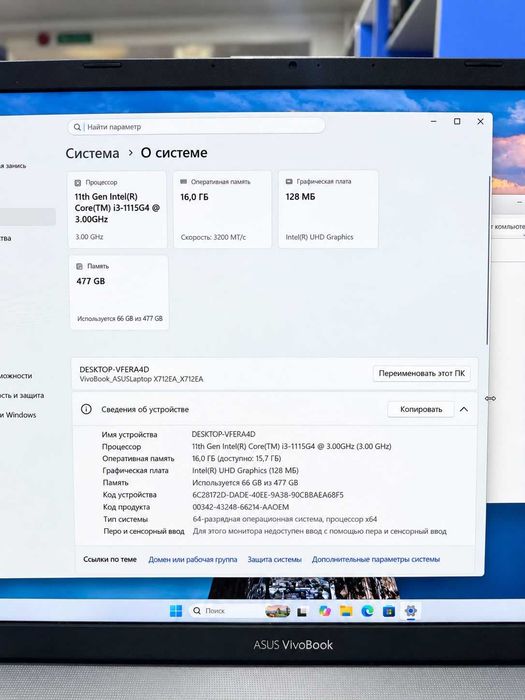Click the breadcrumb chevron after Система

click(x=130, y=153)
